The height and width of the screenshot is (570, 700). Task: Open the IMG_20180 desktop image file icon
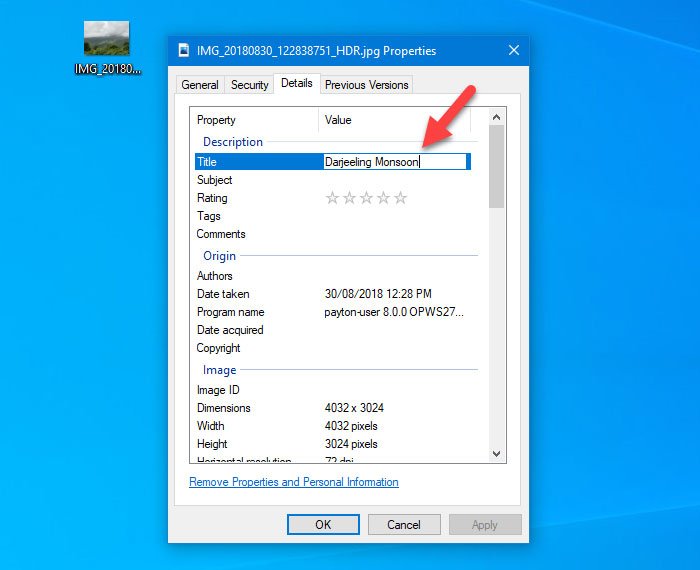tap(107, 47)
